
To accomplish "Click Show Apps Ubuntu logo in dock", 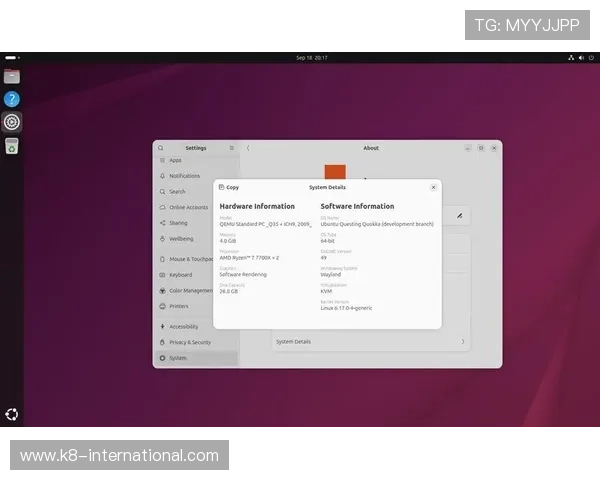I will point(12,414).
